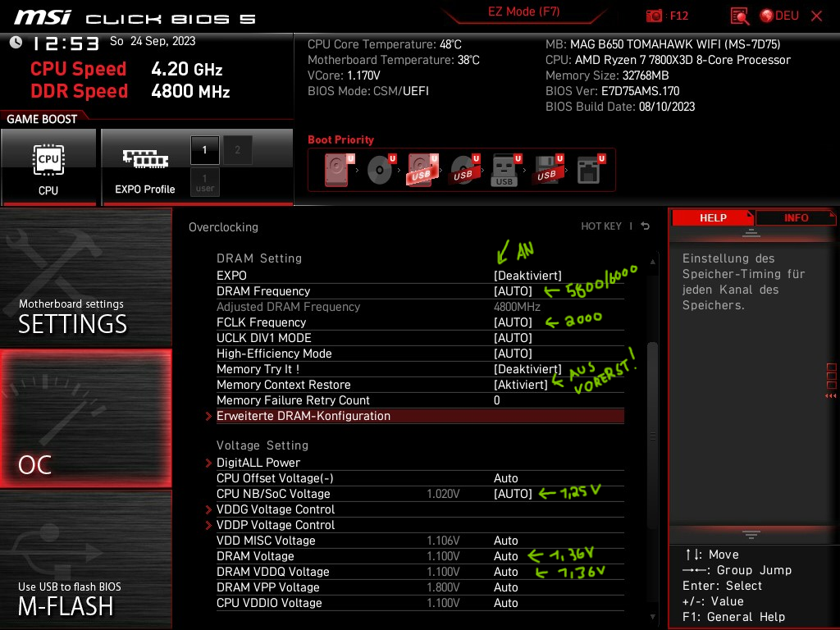The height and width of the screenshot is (630, 840).
Task: Select the USB optical drive boot device icon
Action: pos(464,169)
